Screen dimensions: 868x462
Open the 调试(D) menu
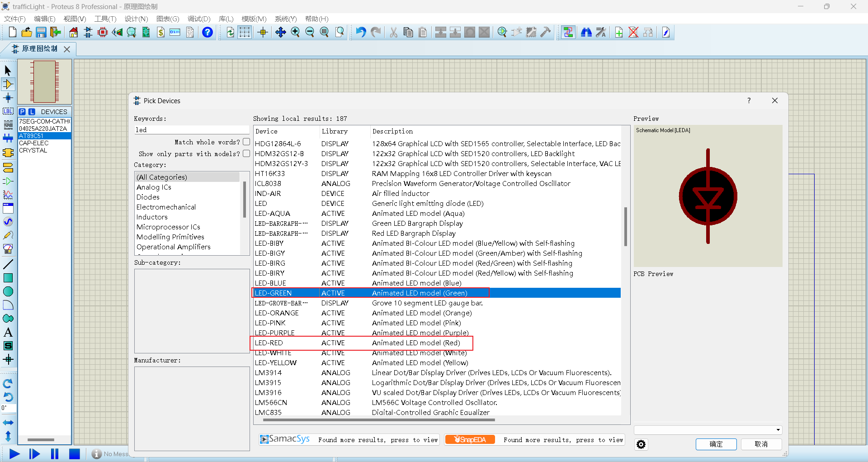click(199, 19)
